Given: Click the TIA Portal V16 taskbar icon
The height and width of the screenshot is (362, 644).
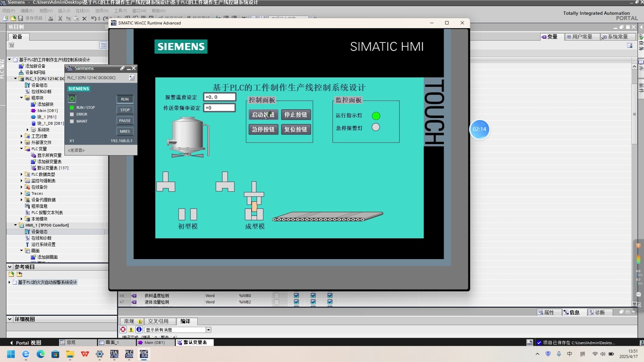Looking at the screenshot, I should (x=114, y=354).
